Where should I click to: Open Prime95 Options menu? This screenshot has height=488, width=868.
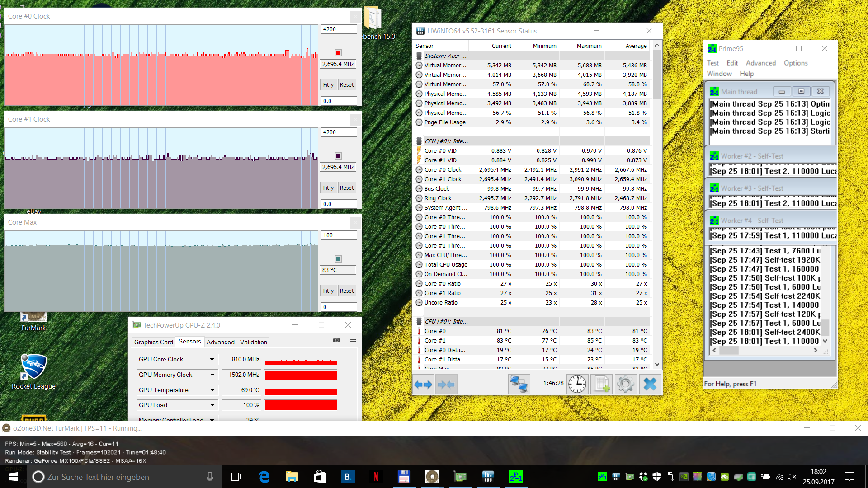tap(795, 63)
